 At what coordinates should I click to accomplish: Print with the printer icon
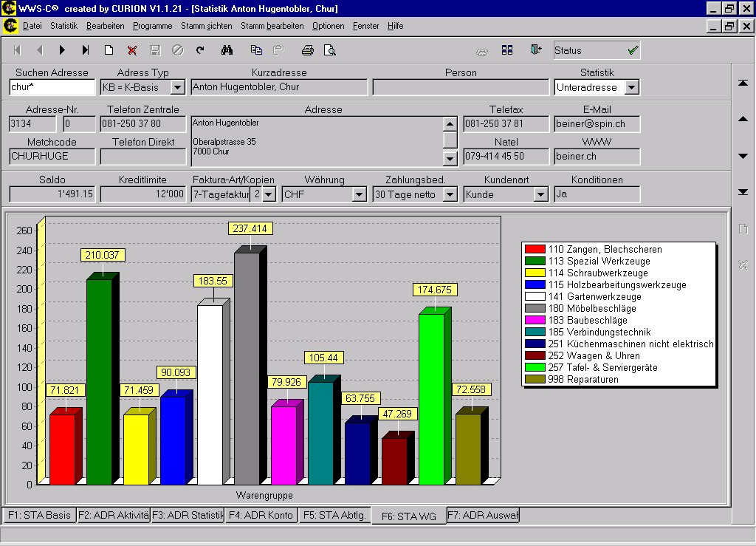click(308, 50)
